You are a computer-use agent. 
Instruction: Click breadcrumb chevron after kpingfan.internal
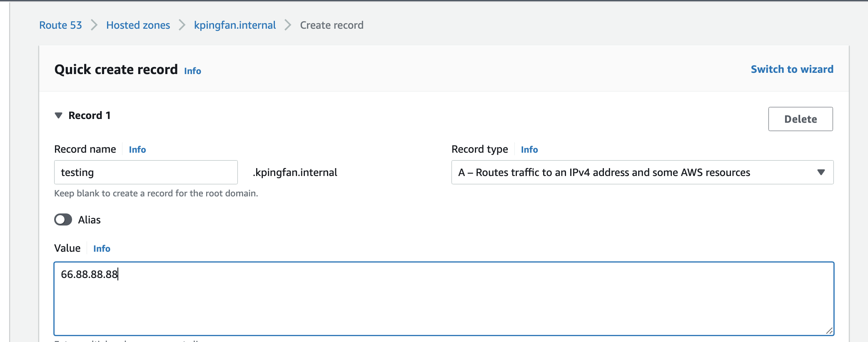pyautogui.click(x=288, y=25)
